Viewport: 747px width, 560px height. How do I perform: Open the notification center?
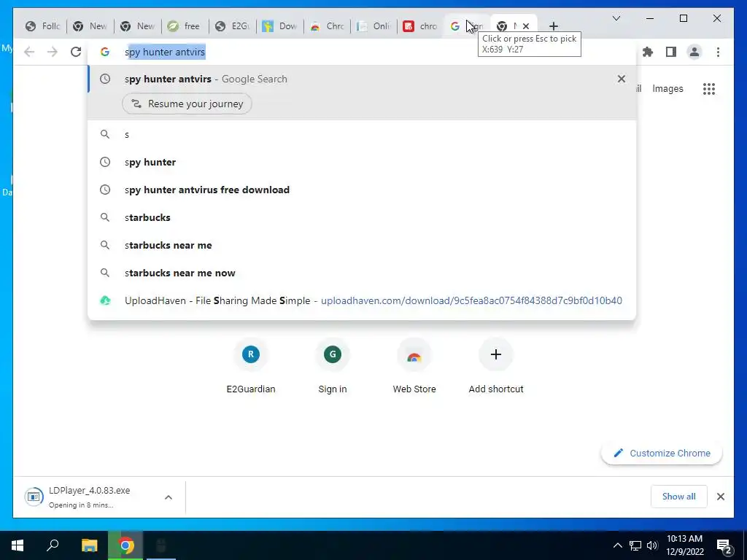pyautogui.click(x=724, y=546)
